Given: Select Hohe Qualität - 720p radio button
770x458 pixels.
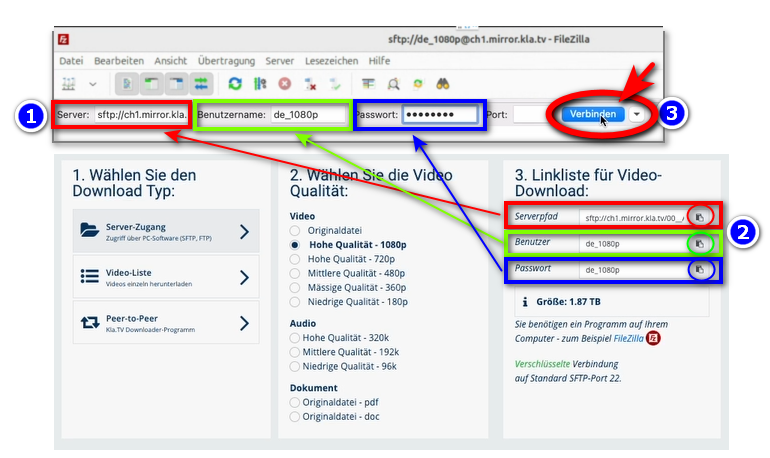Looking at the screenshot, I should tap(295, 259).
